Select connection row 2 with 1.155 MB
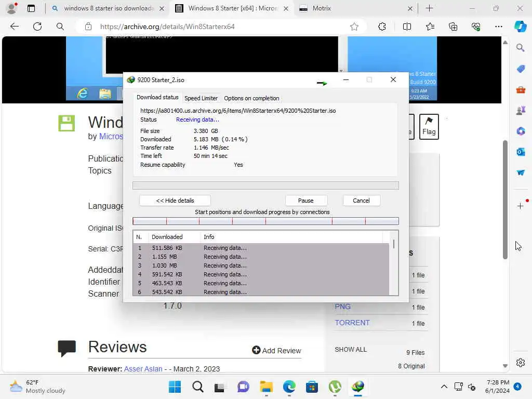This screenshot has width=532, height=399. (261, 257)
